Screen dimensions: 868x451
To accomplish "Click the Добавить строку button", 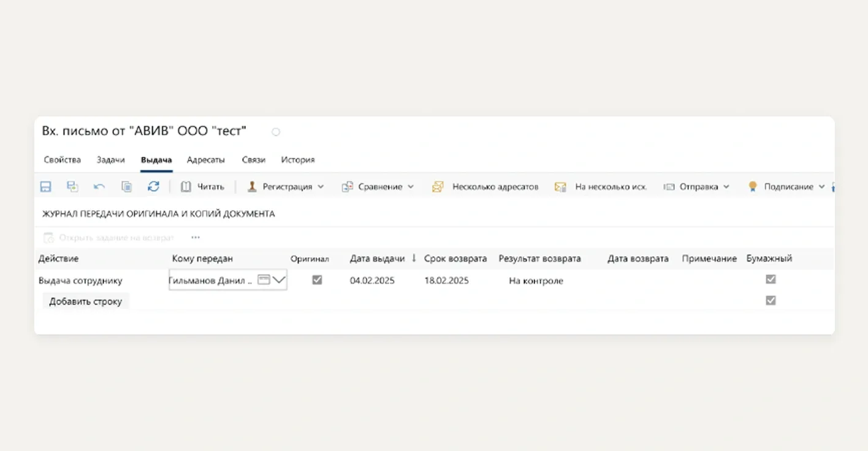I will (85, 301).
